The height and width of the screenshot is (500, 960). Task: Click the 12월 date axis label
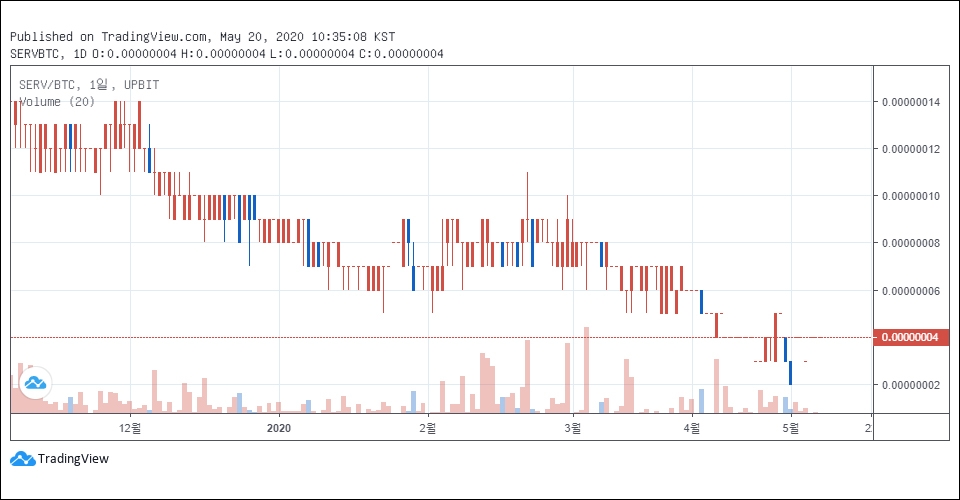tap(130, 428)
